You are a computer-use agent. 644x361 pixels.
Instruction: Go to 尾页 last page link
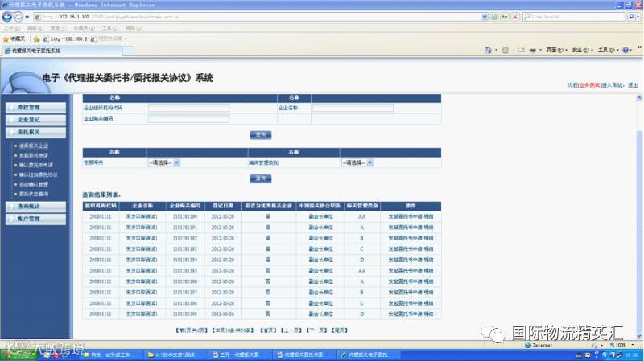tap(340, 330)
